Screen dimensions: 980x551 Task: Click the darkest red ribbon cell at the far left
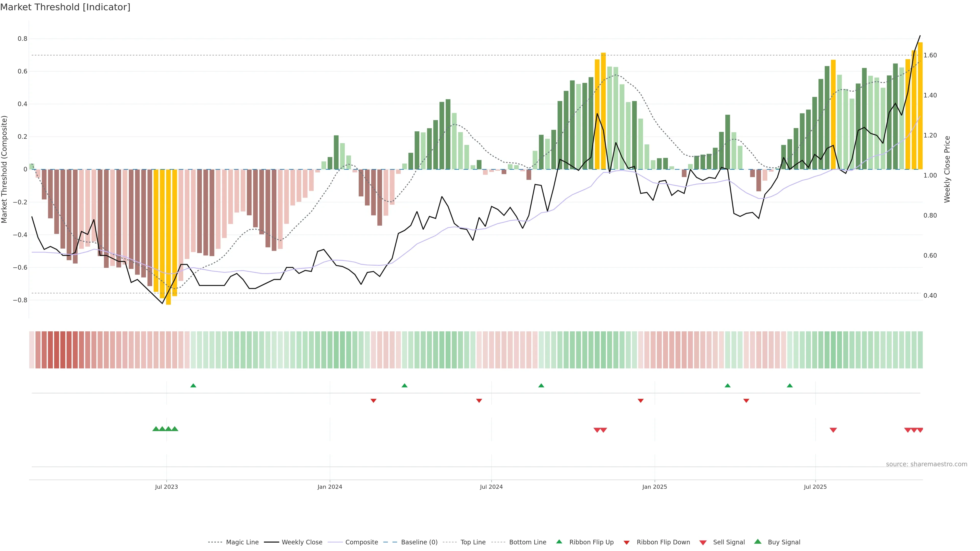pos(57,349)
